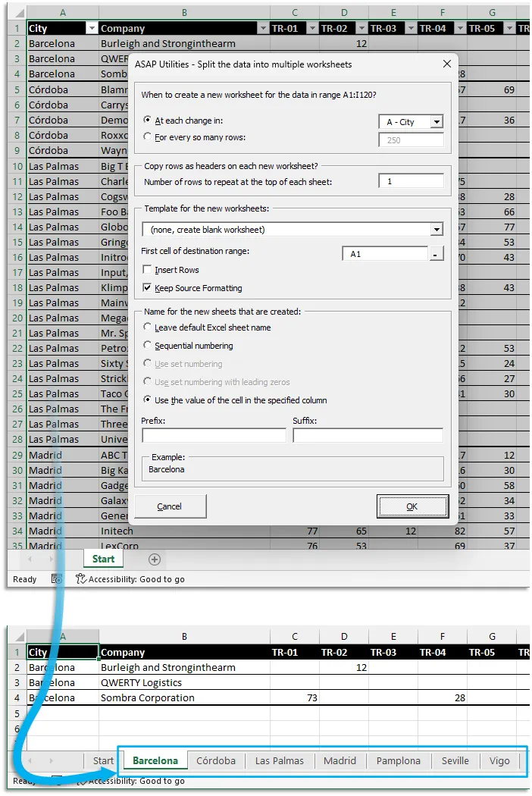Switch to the Las Palmas sheet tab
The width and height of the screenshot is (532, 796).
click(279, 760)
